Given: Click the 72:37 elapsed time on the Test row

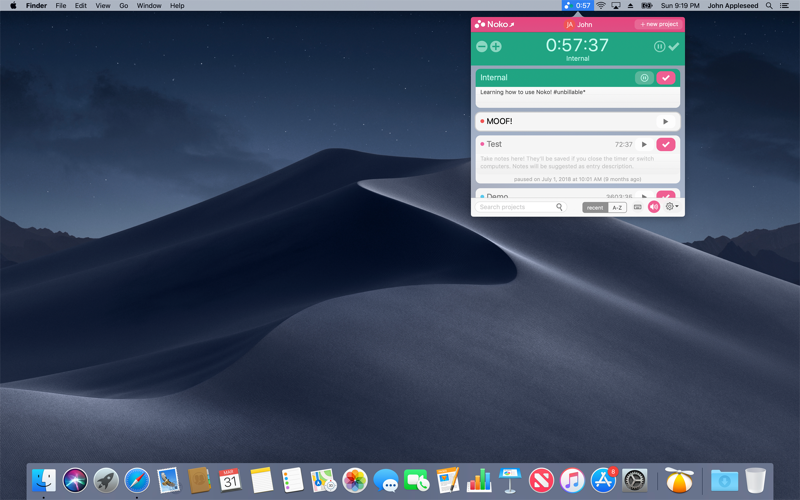Looking at the screenshot, I should pyautogui.click(x=623, y=144).
